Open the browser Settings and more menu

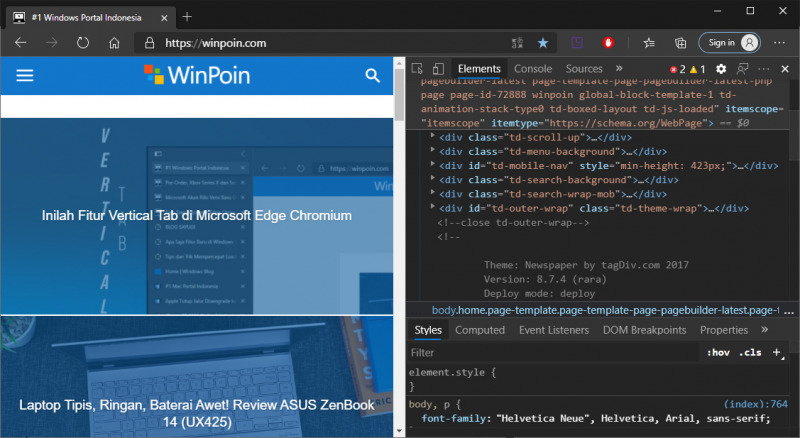[x=779, y=43]
